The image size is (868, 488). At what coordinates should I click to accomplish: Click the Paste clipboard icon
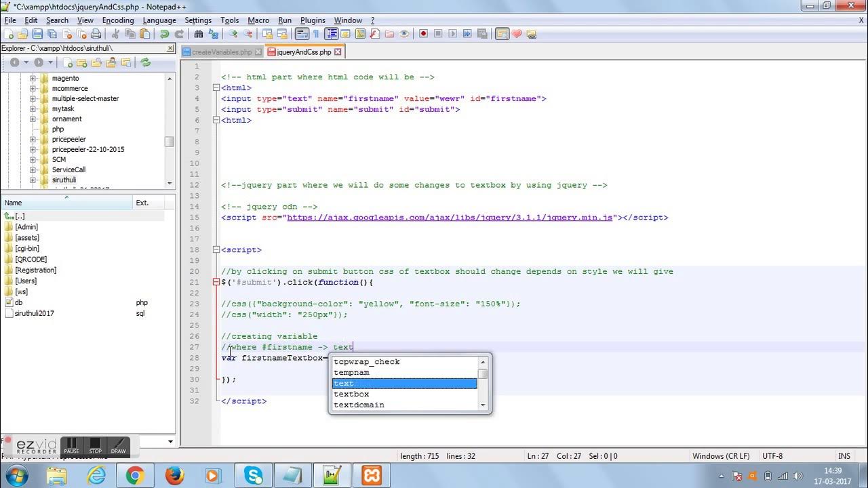[144, 34]
